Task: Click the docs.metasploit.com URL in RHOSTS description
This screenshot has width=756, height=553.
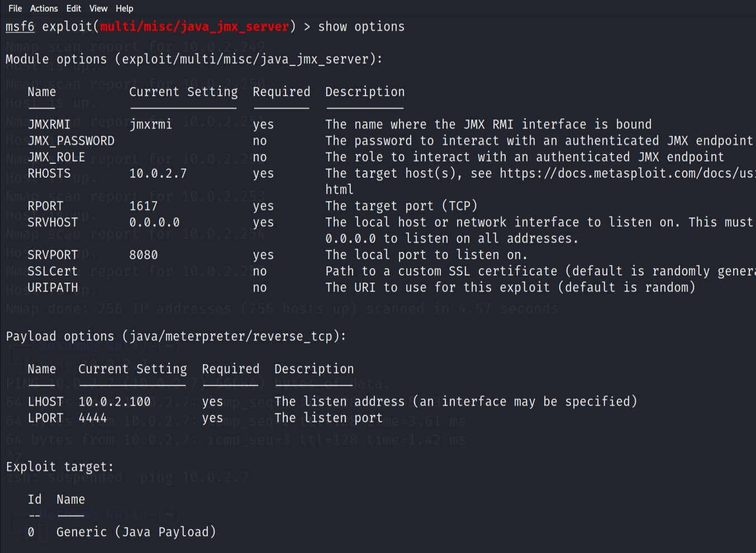Action: click(x=628, y=173)
